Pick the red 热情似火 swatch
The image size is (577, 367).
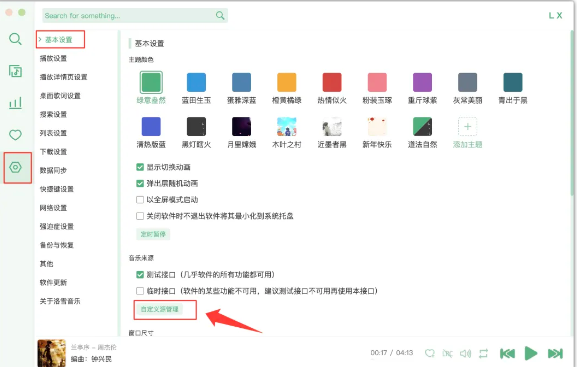click(x=332, y=82)
